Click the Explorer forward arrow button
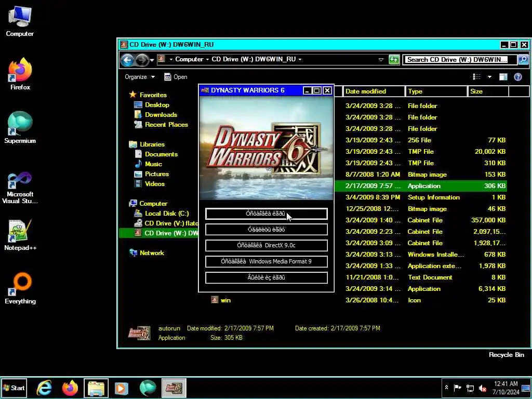 (141, 60)
